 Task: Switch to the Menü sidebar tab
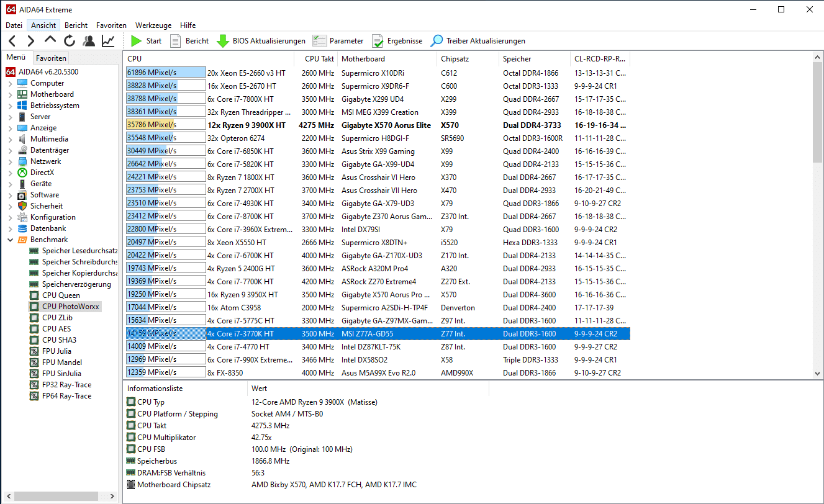pyautogui.click(x=16, y=57)
